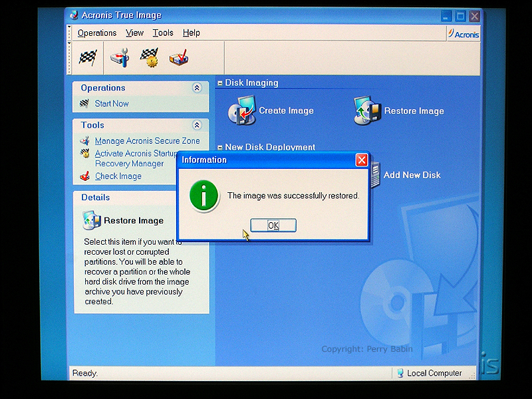The height and width of the screenshot is (399, 532).
Task: Click the Acronis logo in menu bar
Action: coord(463,34)
